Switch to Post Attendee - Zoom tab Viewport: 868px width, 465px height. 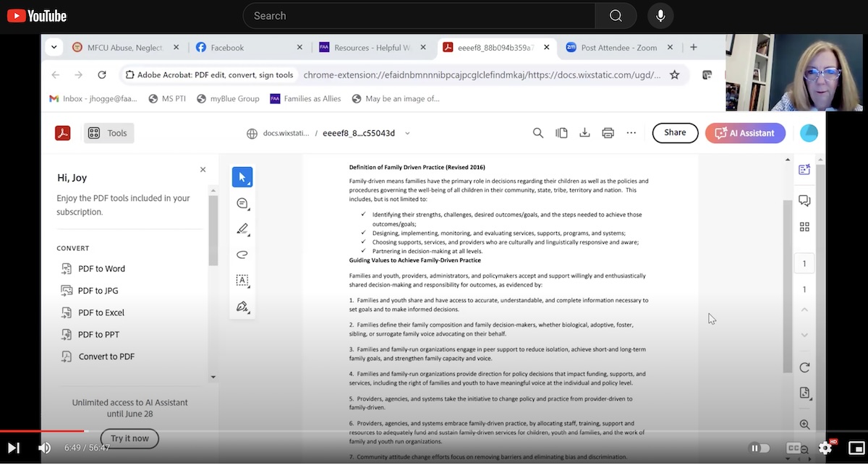coord(618,48)
